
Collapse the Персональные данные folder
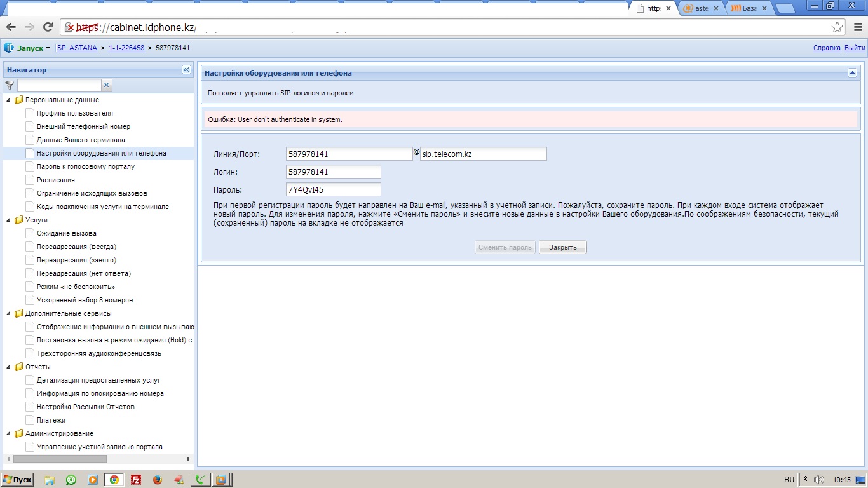[9, 100]
